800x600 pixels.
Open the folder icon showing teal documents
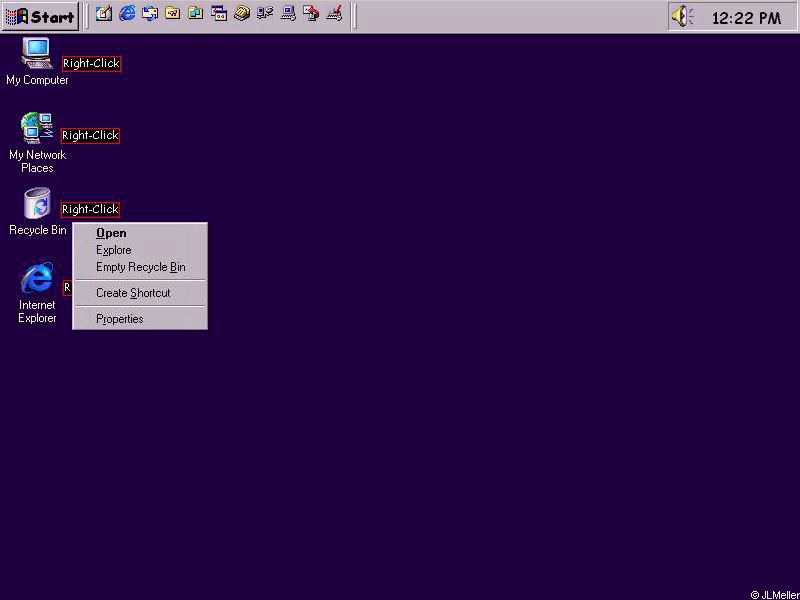coord(196,13)
